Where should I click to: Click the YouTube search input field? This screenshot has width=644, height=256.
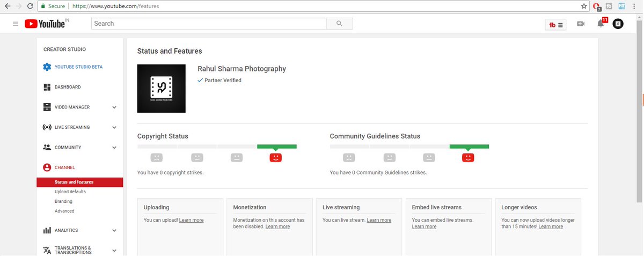(x=209, y=24)
